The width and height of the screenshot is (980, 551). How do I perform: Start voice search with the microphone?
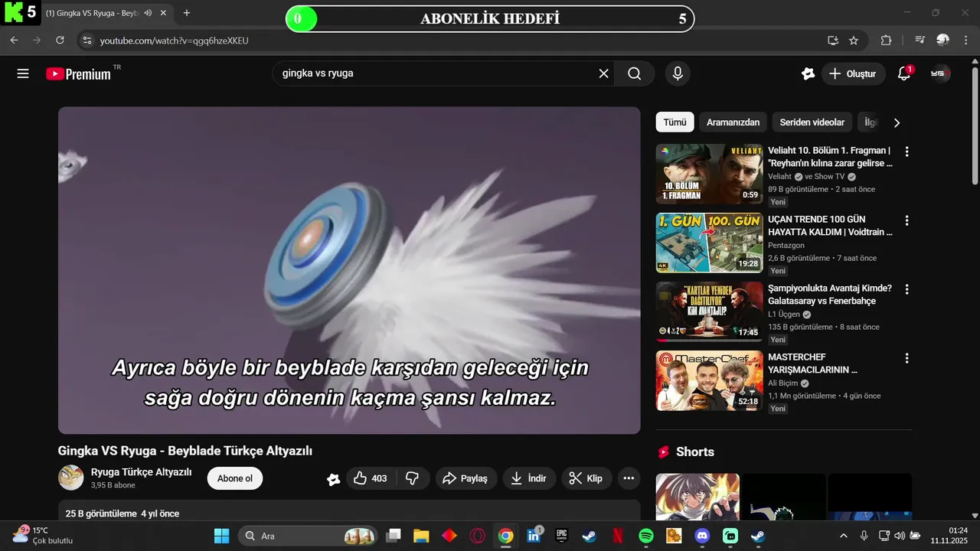click(678, 73)
